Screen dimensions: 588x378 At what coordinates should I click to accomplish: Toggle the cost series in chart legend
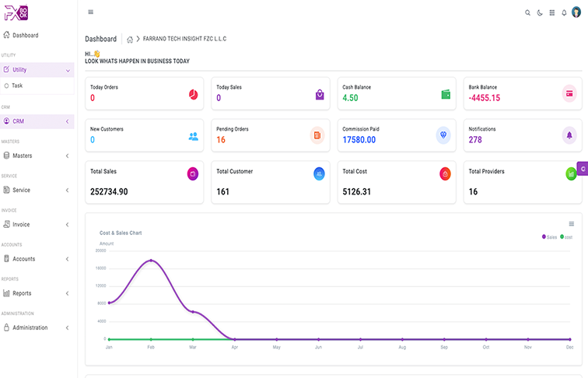point(567,236)
